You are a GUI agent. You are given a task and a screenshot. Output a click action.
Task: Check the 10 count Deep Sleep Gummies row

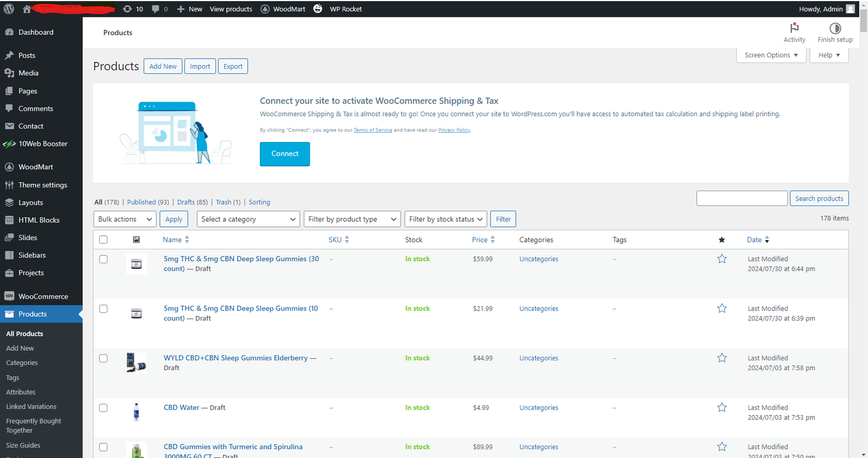tap(103, 308)
